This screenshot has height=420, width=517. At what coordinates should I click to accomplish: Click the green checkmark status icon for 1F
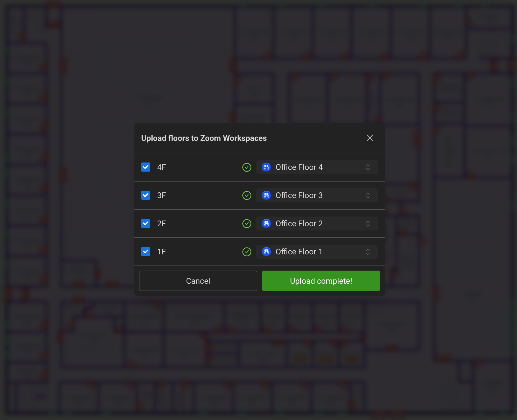click(x=247, y=252)
